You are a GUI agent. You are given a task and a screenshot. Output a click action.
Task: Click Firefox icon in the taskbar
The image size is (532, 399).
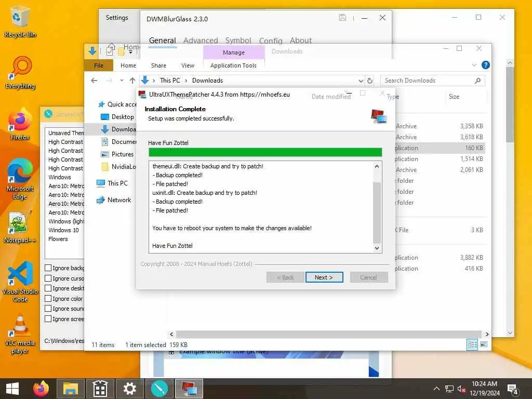[41, 389]
